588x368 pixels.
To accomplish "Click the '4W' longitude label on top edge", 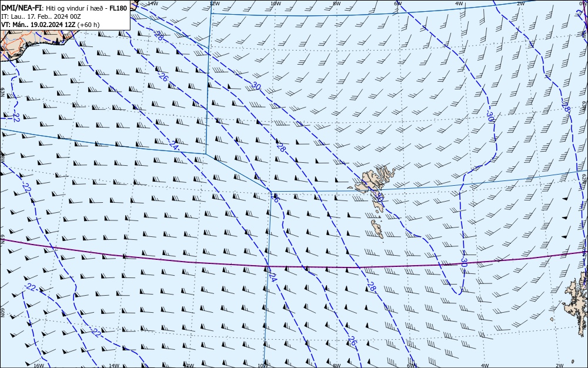I will pos(459,3).
